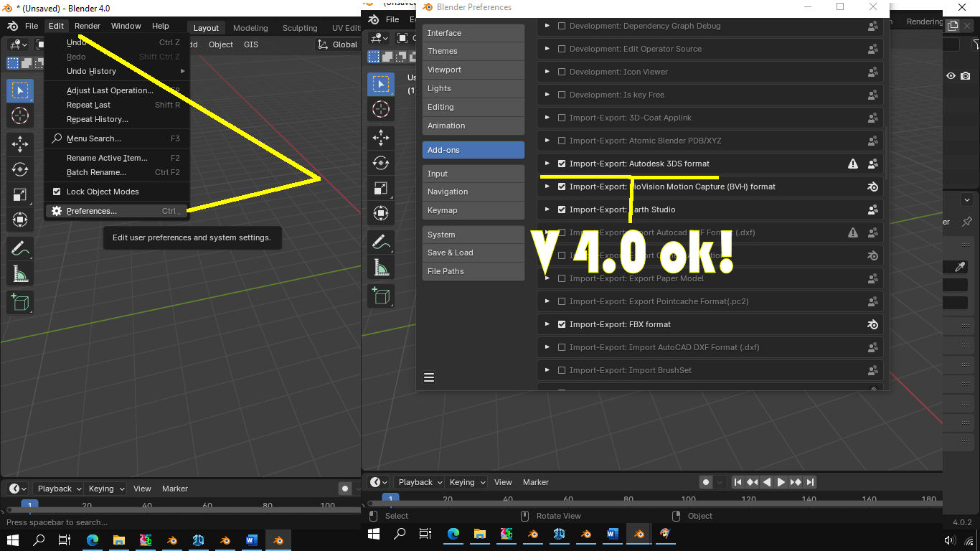
Task: Expand the Atomic Blender PDB/XYZ add-on details
Action: click(547, 141)
